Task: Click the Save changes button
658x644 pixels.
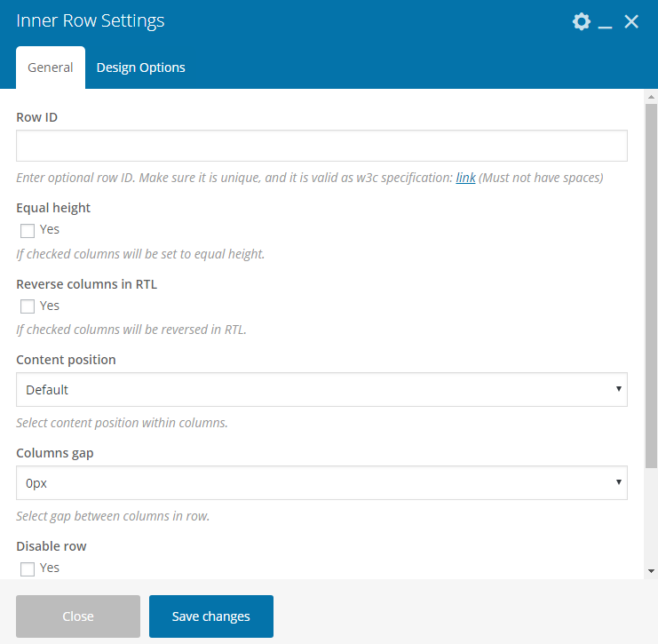Action: [211, 616]
